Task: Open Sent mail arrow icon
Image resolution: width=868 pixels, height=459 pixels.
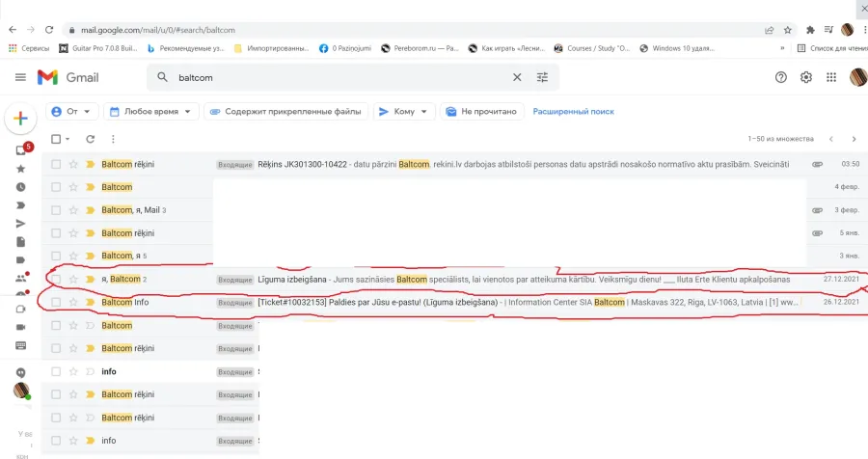Action: pos(20,224)
